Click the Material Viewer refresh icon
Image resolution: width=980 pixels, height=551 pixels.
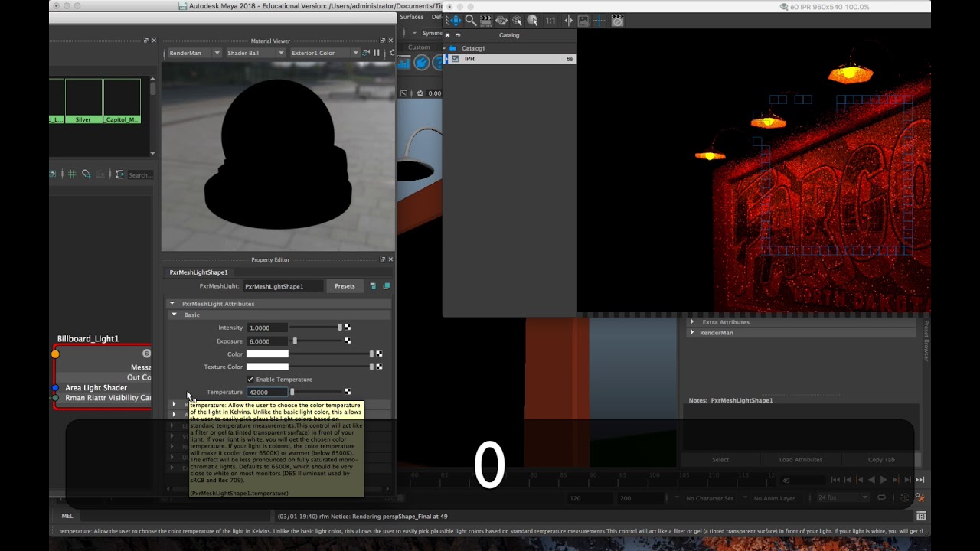(392, 53)
